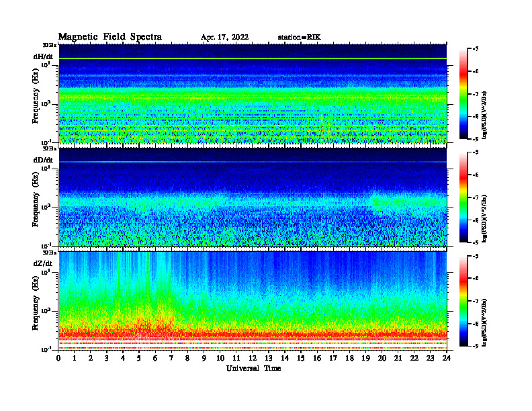The height and width of the screenshot is (411, 532).
Task: Click the 10⁻¹ frequency tick of dZ/dt panel
Action: point(46,349)
